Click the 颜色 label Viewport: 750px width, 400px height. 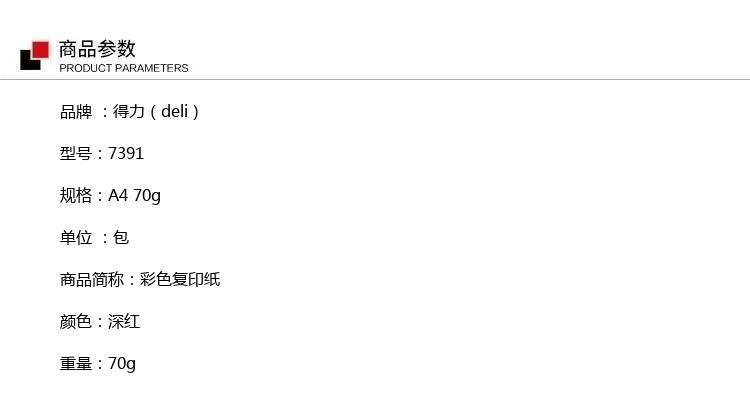pyautogui.click(x=76, y=322)
